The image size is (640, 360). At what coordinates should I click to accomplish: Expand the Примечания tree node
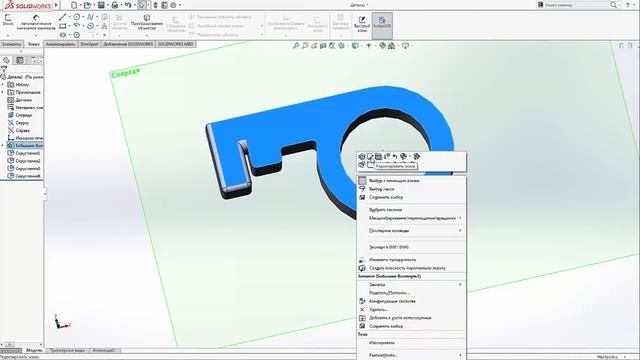(x=2, y=92)
